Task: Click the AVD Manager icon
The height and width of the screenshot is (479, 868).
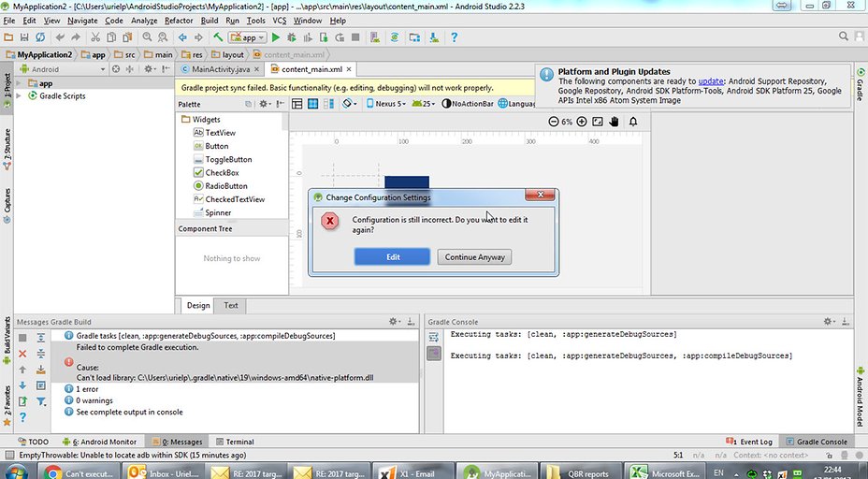Action: (375, 37)
